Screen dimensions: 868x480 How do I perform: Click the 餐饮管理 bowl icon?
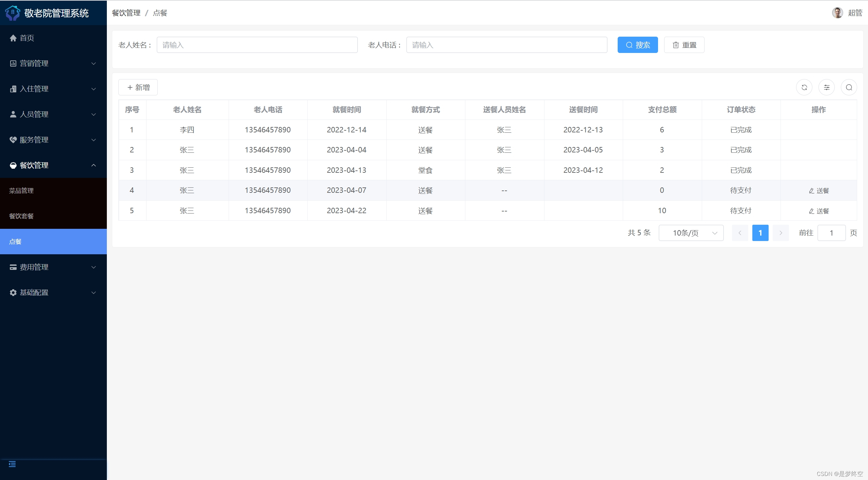(x=13, y=165)
